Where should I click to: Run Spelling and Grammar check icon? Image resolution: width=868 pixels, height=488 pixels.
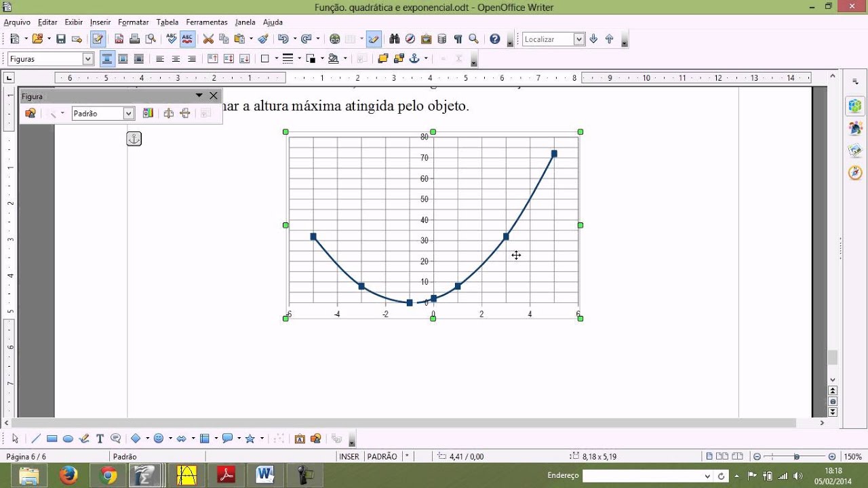tap(172, 39)
